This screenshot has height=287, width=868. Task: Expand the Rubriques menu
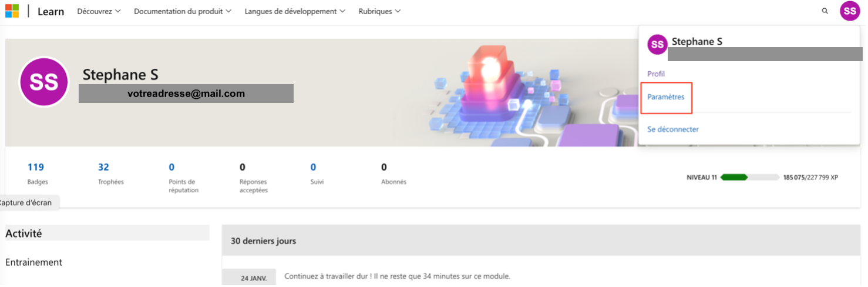click(379, 11)
